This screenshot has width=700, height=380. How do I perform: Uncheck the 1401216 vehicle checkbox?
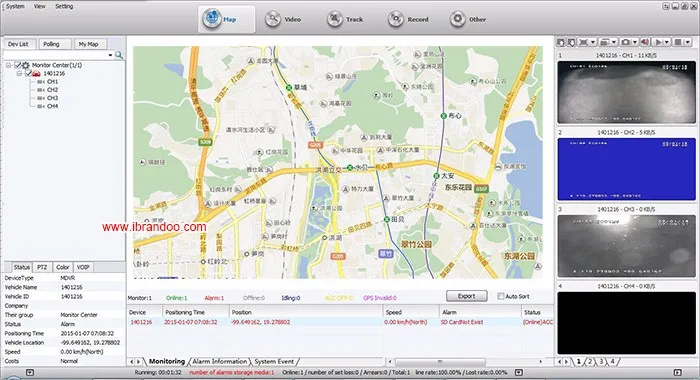coord(28,73)
